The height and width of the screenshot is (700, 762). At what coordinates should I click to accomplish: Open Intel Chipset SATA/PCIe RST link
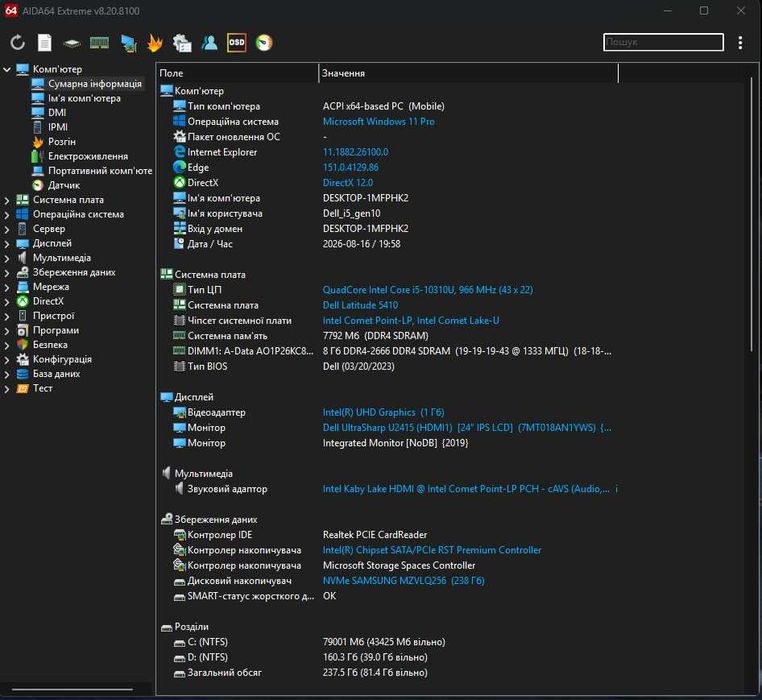[x=432, y=550]
